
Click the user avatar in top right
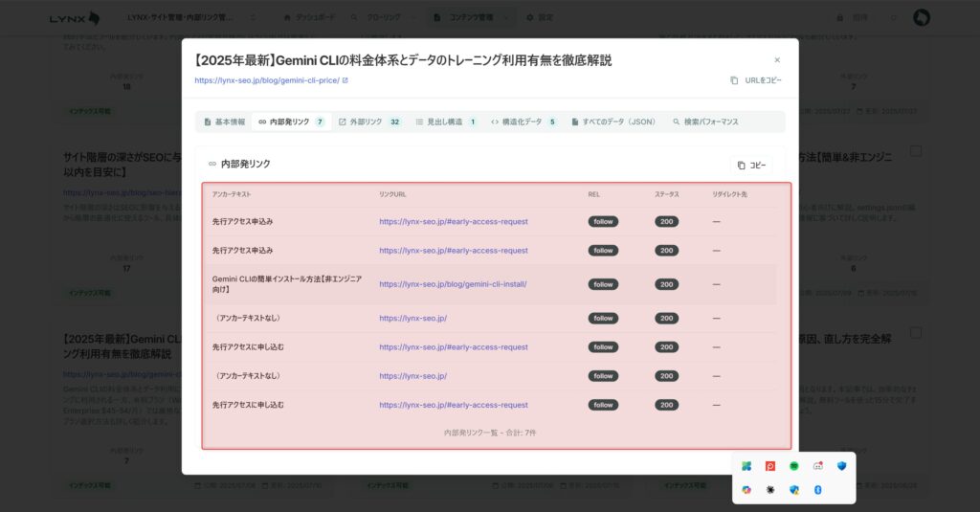coord(922,17)
